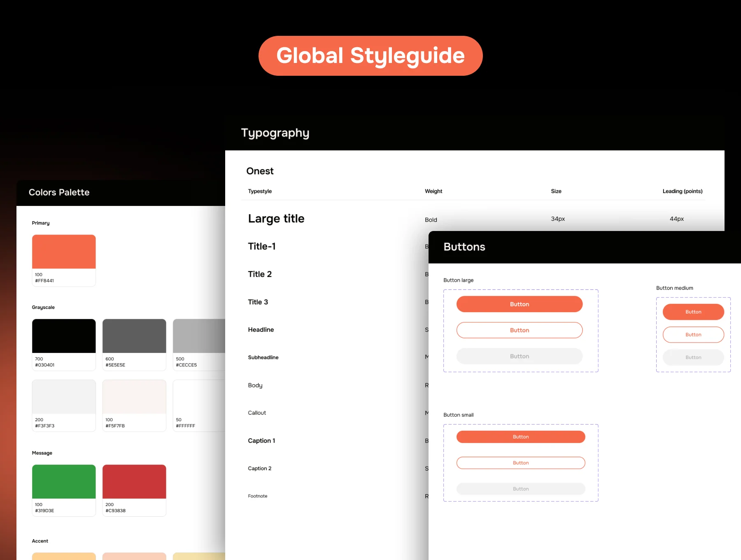Viewport: 741px width, 560px height.
Task: Choose the white #FFFFFF swatch
Action: pyautogui.click(x=199, y=406)
